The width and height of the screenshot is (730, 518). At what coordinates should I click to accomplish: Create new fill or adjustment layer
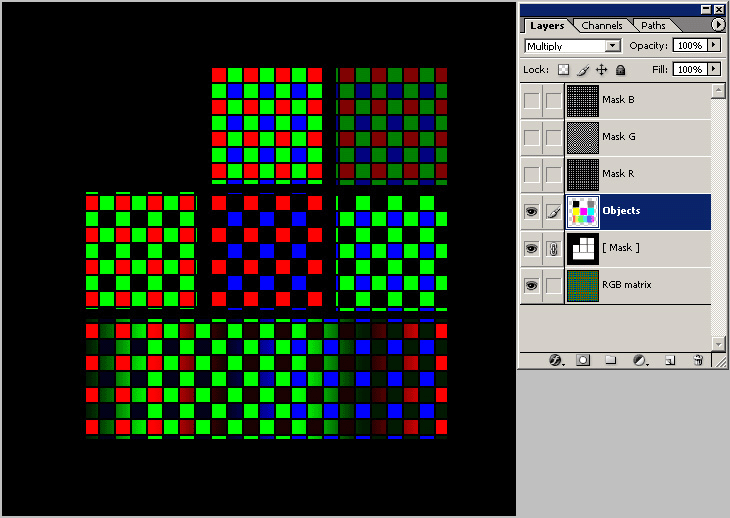click(x=641, y=360)
